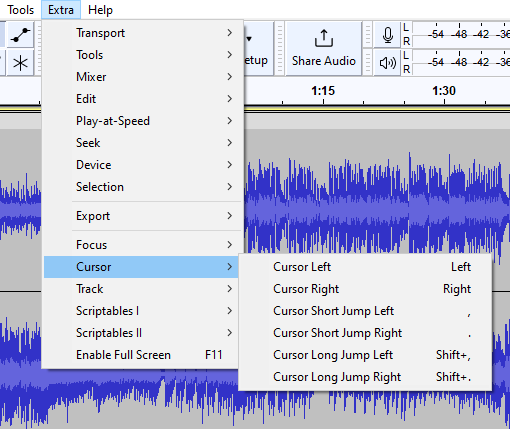This screenshot has width=510, height=429.
Task: Open the Help menu
Action: click(100, 10)
